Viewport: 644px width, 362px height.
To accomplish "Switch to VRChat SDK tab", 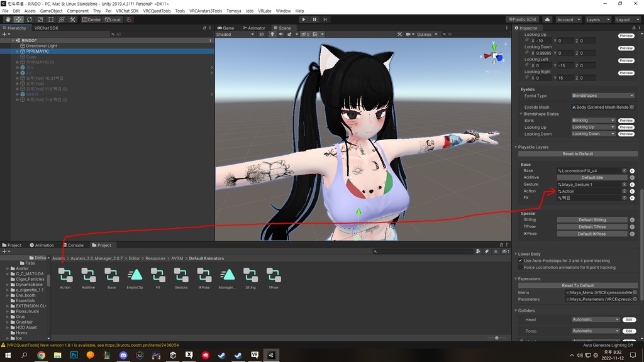I will coord(46,28).
